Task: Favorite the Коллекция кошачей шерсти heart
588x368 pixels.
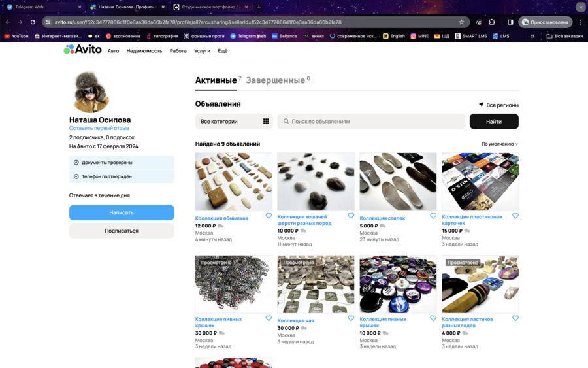Action: (351, 216)
